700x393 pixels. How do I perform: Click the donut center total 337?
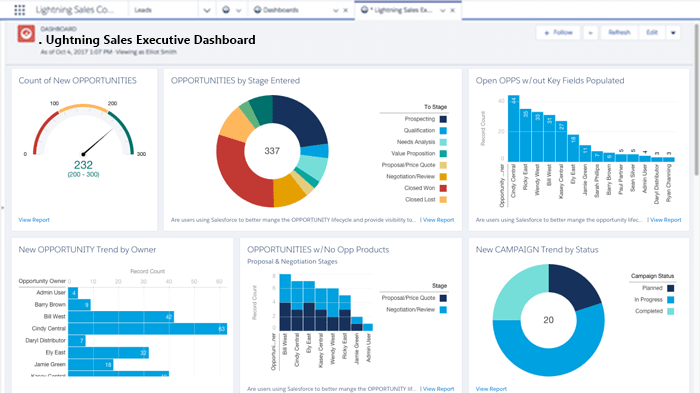pyautogui.click(x=272, y=151)
